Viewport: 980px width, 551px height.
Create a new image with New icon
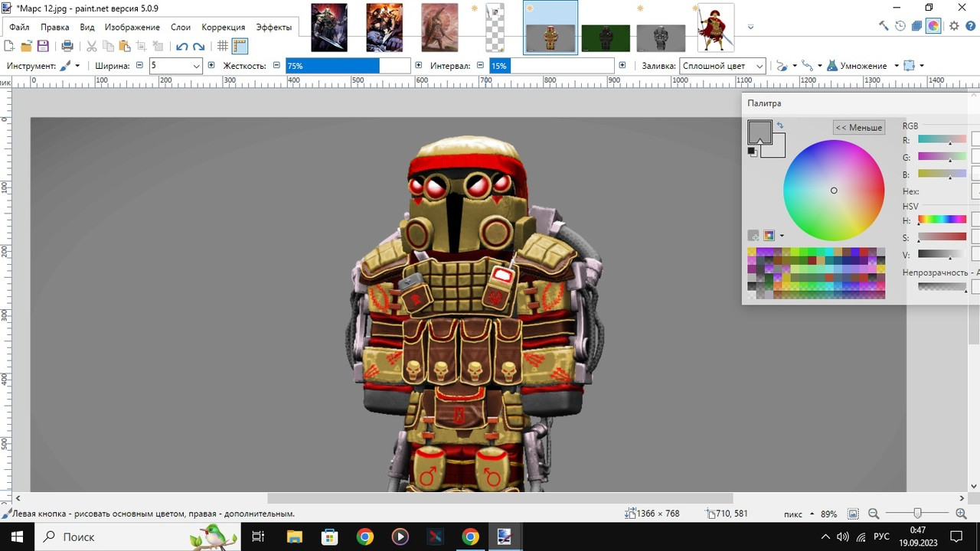[9, 46]
